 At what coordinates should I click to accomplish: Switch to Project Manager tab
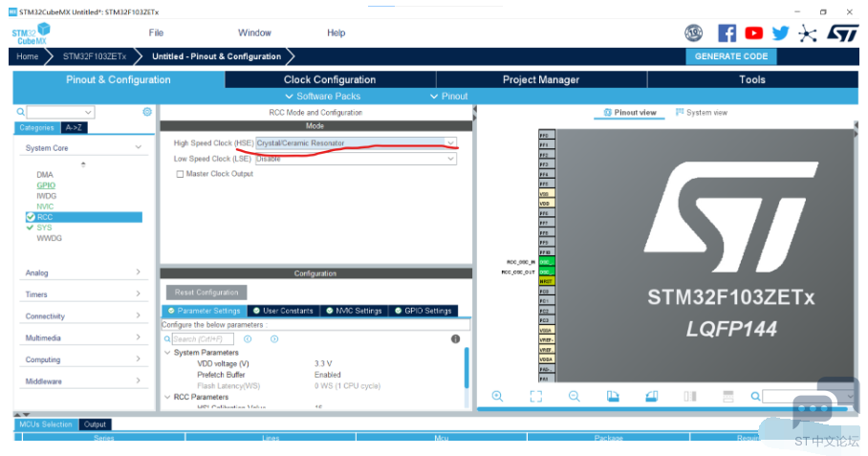(541, 79)
